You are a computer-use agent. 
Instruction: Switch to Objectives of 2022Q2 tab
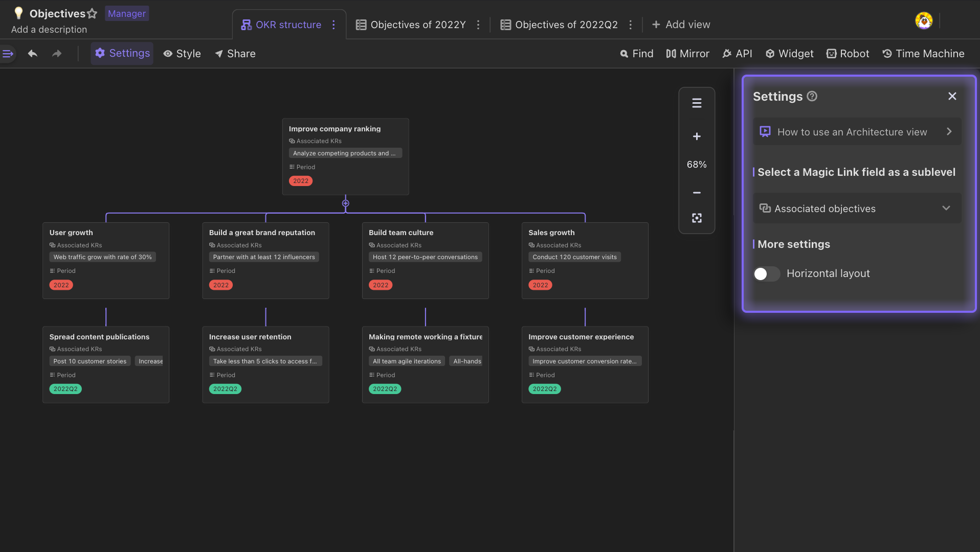(x=559, y=25)
